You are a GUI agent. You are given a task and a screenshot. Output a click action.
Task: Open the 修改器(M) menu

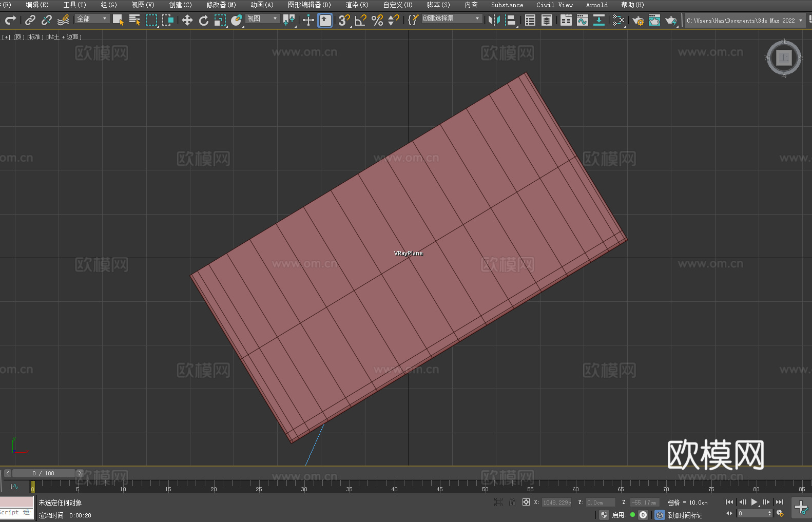(221, 5)
